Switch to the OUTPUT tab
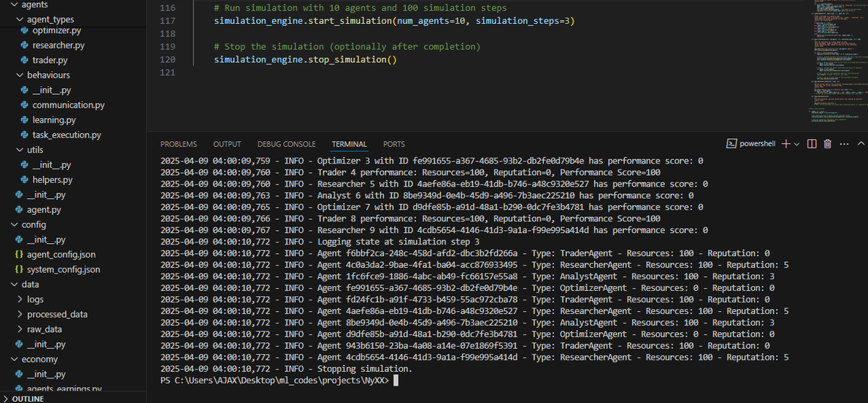The image size is (868, 403). click(x=227, y=144)
